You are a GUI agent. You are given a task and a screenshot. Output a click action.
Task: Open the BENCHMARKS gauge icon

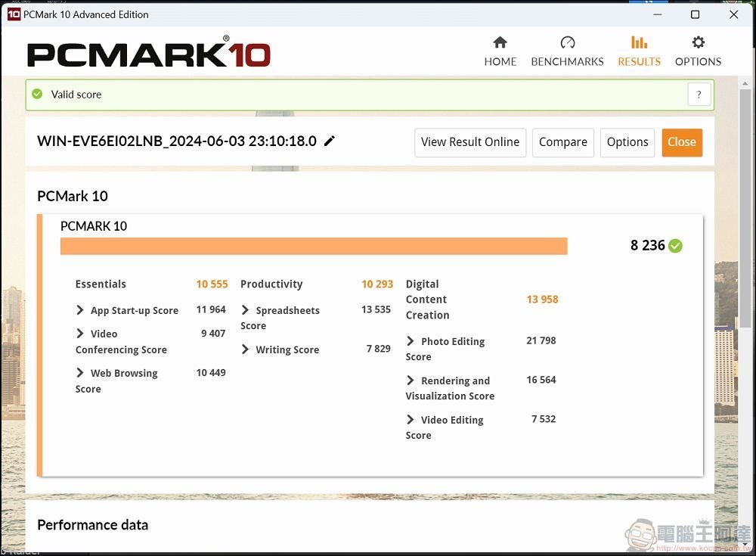pyautogui.click(x=568, y=42)
